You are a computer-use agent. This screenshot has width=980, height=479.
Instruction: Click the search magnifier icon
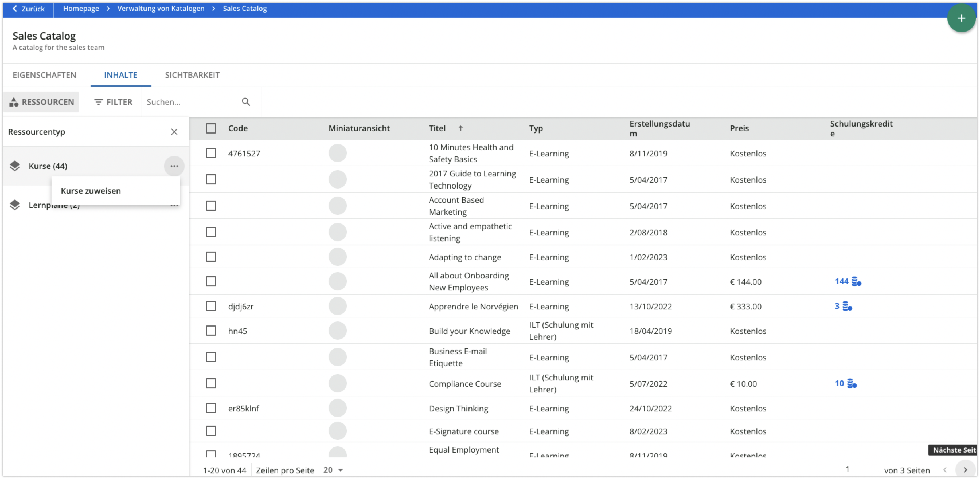246,102
